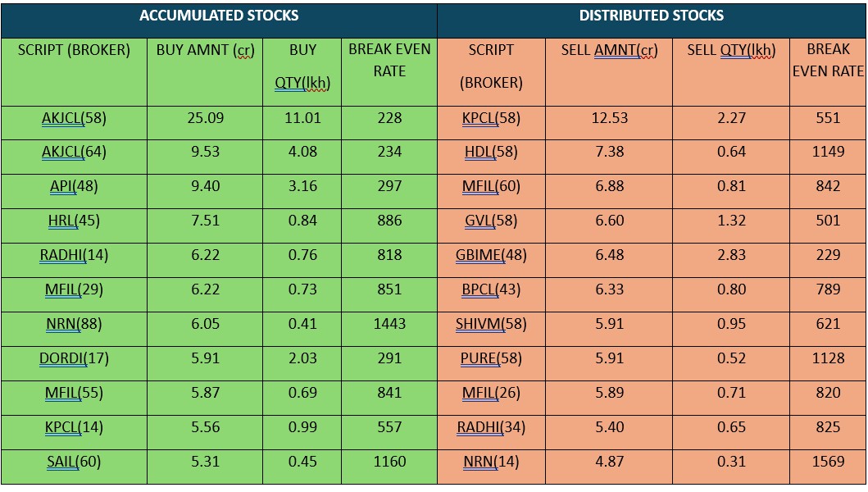868x492 pixels.
Task: Click the SHIVM(58) script link
Action: [x=491, y=325]
